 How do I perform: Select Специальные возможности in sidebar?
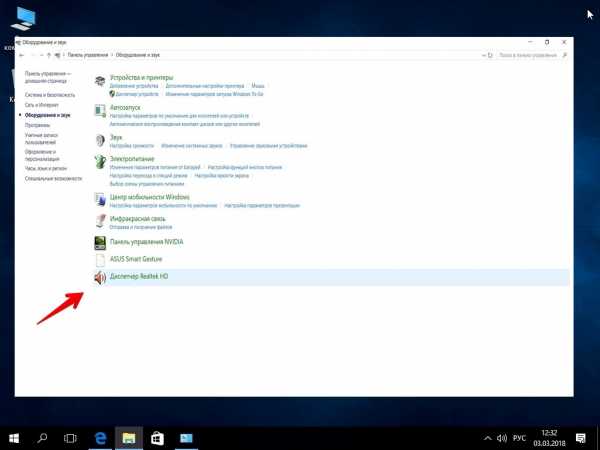53,178
